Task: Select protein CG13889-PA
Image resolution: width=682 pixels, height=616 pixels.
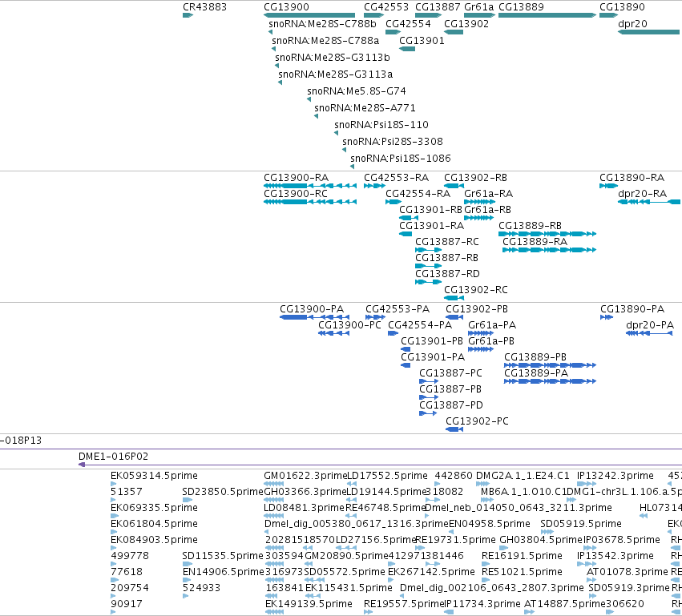Action: [551, 381]
